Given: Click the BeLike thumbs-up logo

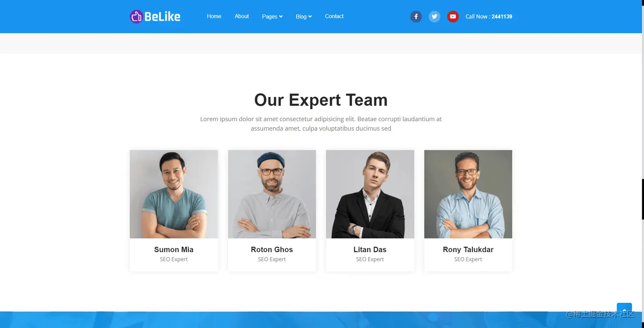Looking at the screenshot, I should [x=155, y=17].
